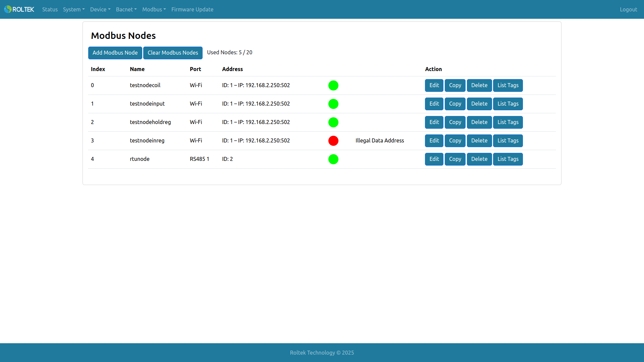Click the green status dot for testnodeholdreg
The image size is (644, 362).
tap(333, 122)
